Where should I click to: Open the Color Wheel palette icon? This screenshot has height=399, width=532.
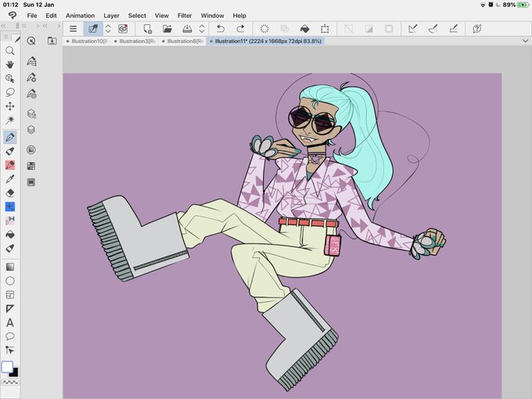tap(31, 149)
